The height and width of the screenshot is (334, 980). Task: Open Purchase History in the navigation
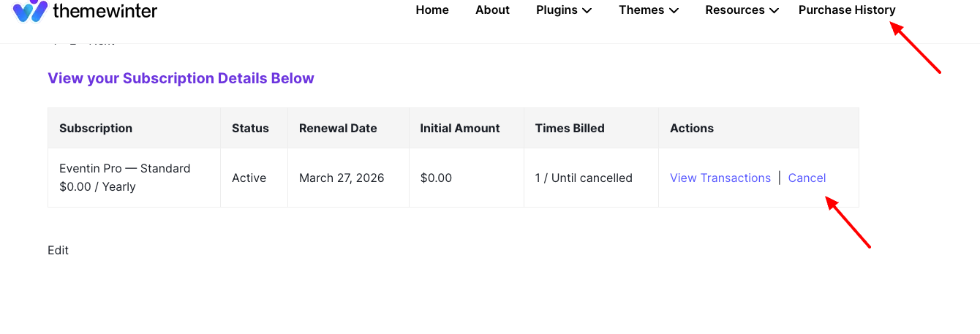pyautogui.click(x=847, y=10)
